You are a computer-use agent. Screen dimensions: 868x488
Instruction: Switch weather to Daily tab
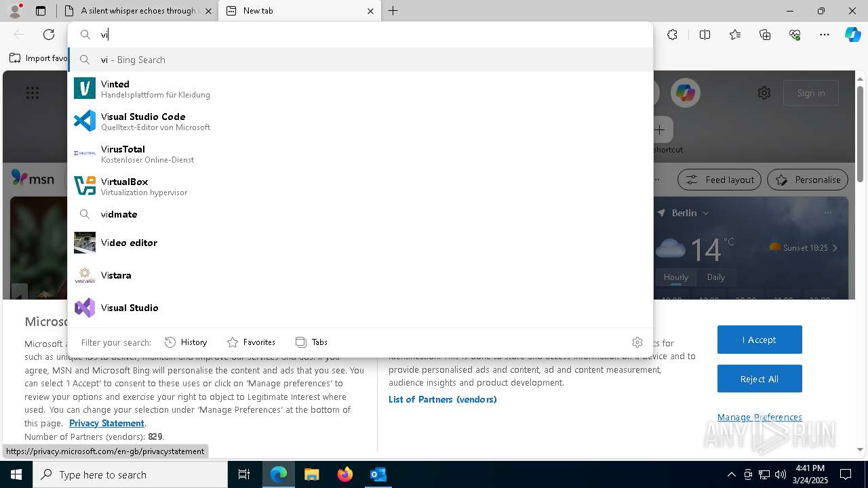716,277
